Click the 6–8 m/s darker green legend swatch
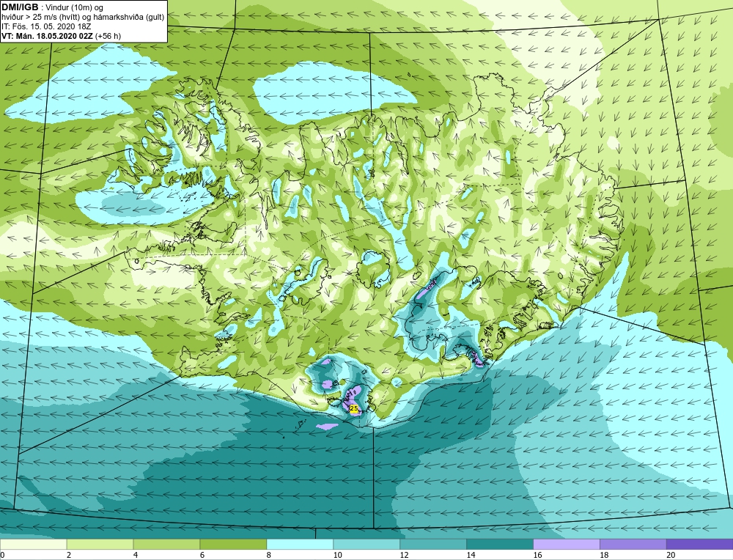 tap(233, 545)
